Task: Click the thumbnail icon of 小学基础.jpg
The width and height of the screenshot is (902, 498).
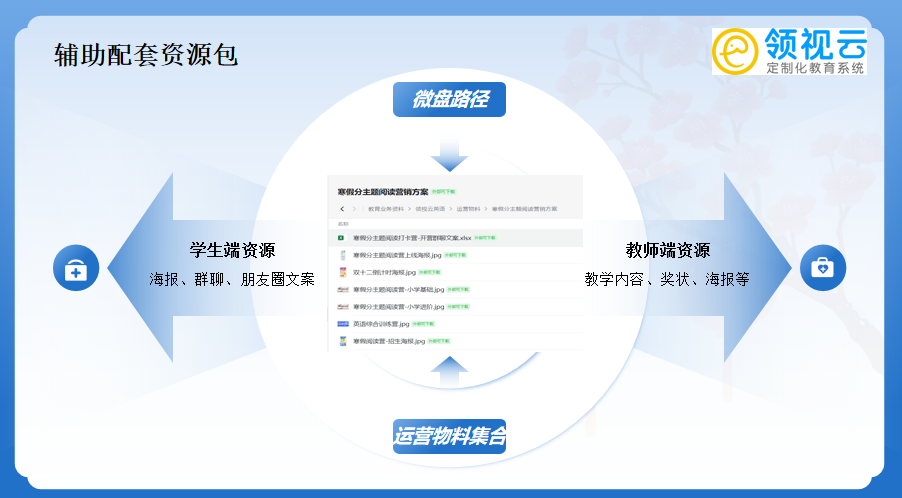Action: pyautogui.click(x=343, y=289)
